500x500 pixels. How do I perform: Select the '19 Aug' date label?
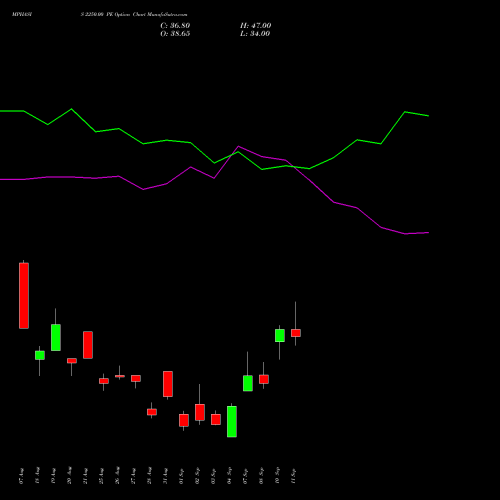click(53, 476)
